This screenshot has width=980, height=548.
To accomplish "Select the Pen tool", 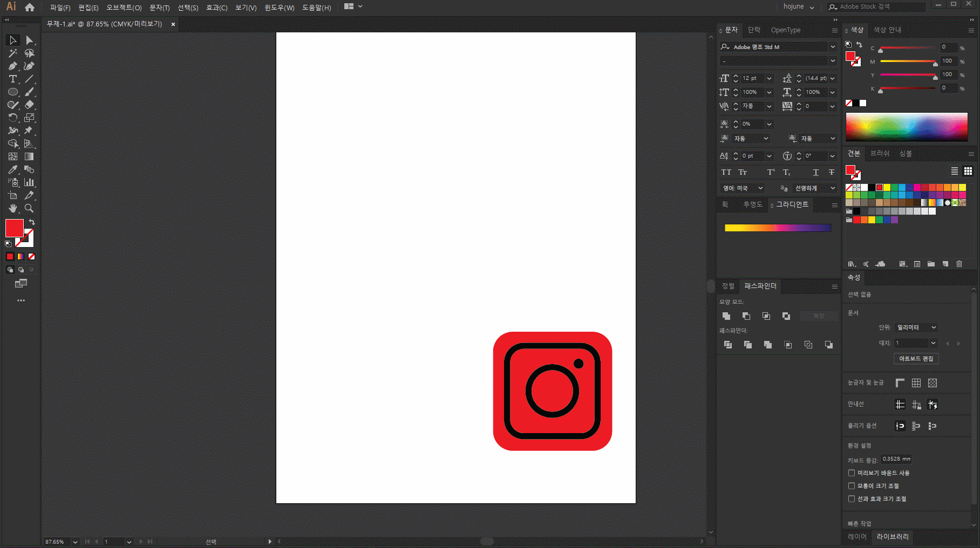I will [x=13, y=66].
